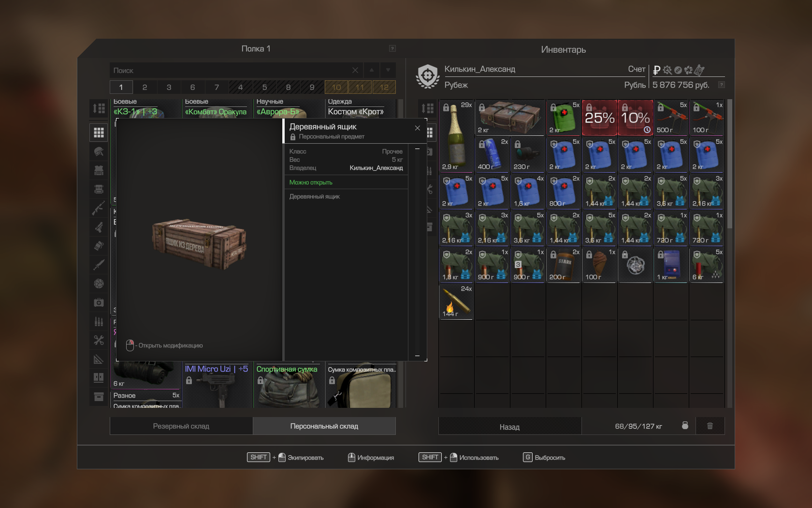The width and height of the screenshot is (812, 508).
Task: Select the snowflake currency icon
Action: 688,70
